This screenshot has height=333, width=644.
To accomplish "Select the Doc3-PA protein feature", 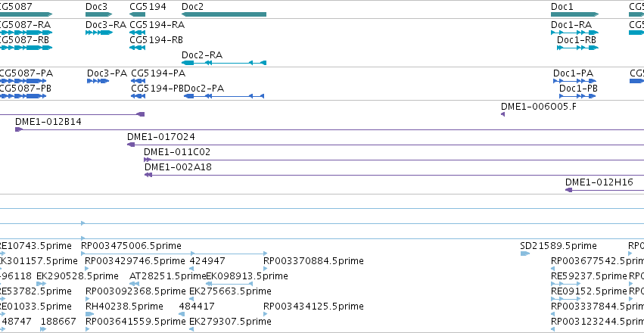I will [x=98, y=81].
